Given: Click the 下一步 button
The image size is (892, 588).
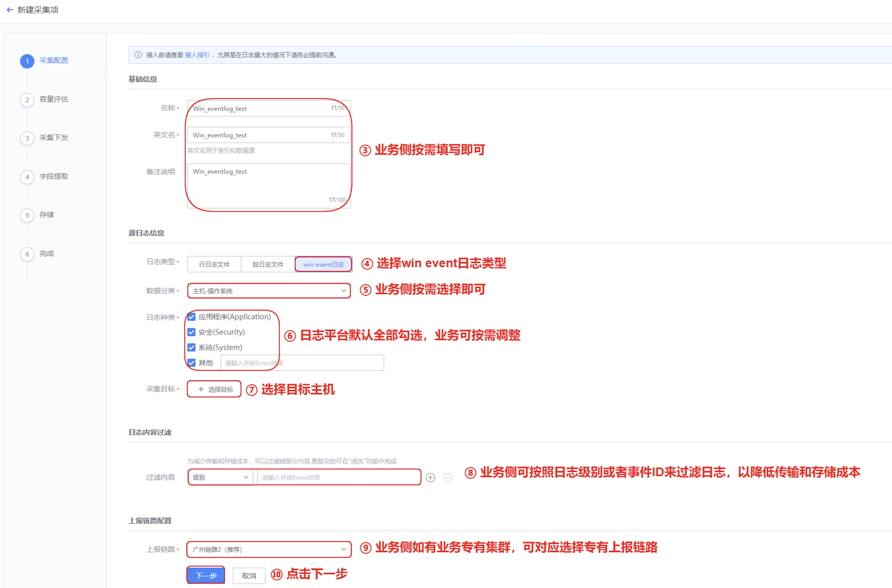Looking at the screenshot, I should tap(206, 575).
